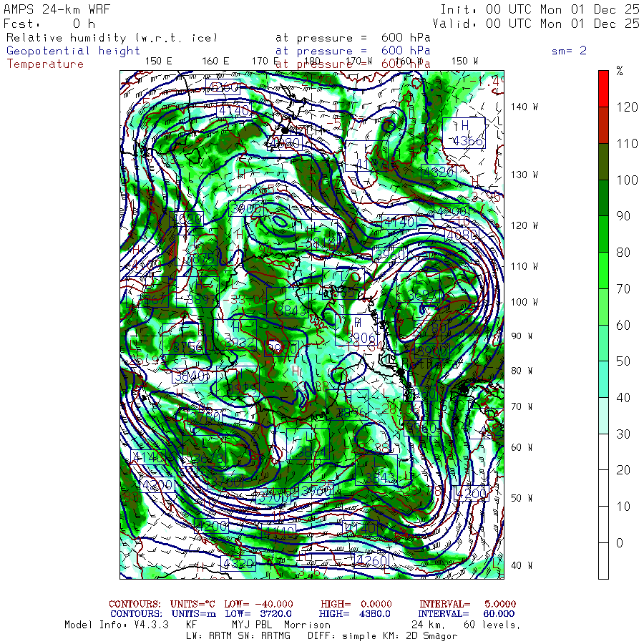Select the blue Geopotential height legend label

pyautogui.click(x=74, y=51)
